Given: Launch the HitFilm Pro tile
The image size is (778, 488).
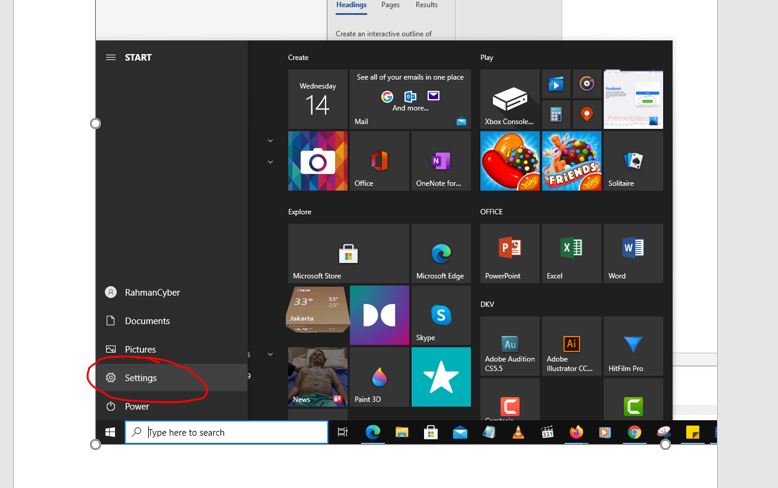Looking at the screenshot, I should [x=633, y=346].
